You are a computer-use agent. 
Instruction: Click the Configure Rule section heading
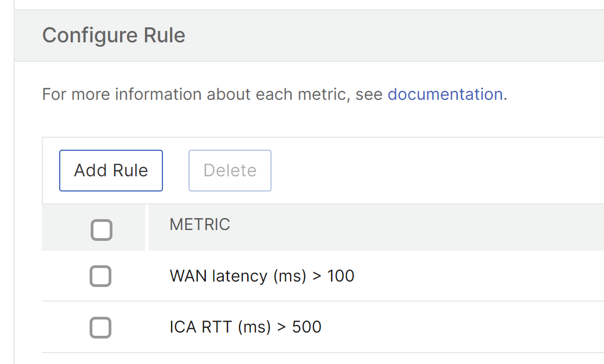[x=114, y=35]
